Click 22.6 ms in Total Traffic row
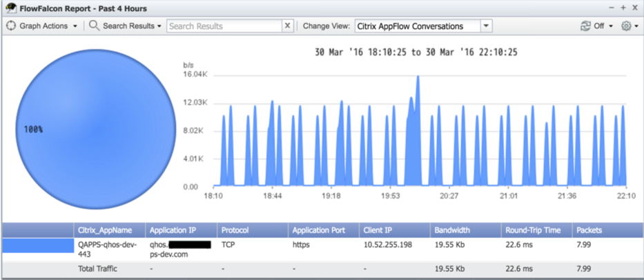Image resolution: width=644 pixels, height=280 pixels. (519, 269)
